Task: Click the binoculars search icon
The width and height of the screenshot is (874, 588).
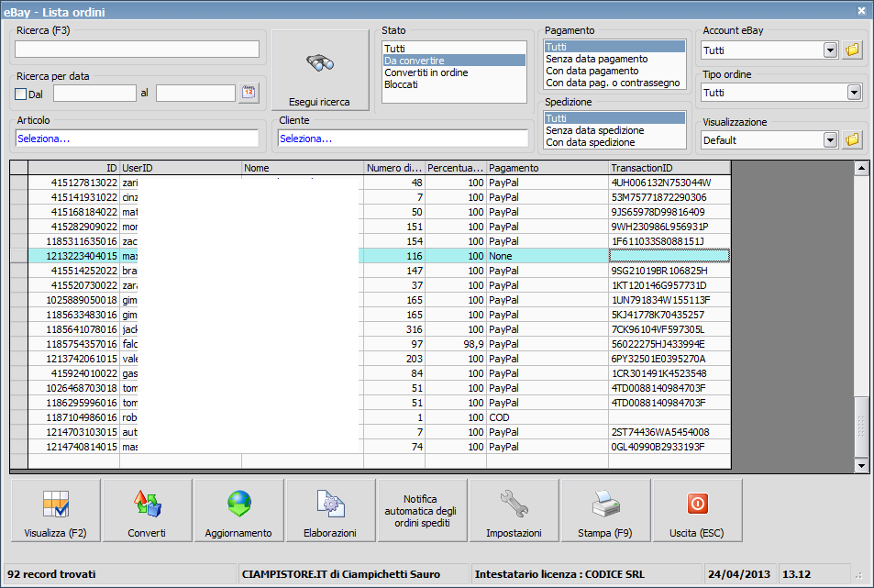Action: tap(320, 62)
